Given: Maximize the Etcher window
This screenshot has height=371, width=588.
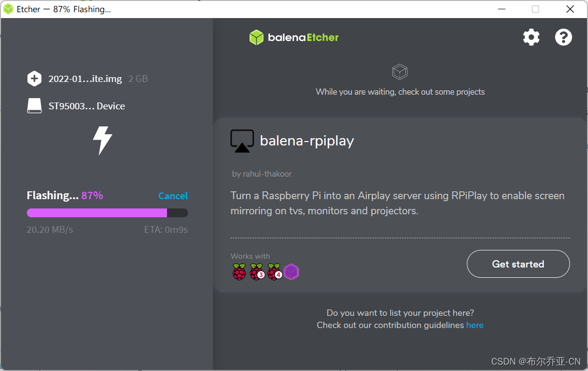Looking at the screenshot, I should [536, 9].
